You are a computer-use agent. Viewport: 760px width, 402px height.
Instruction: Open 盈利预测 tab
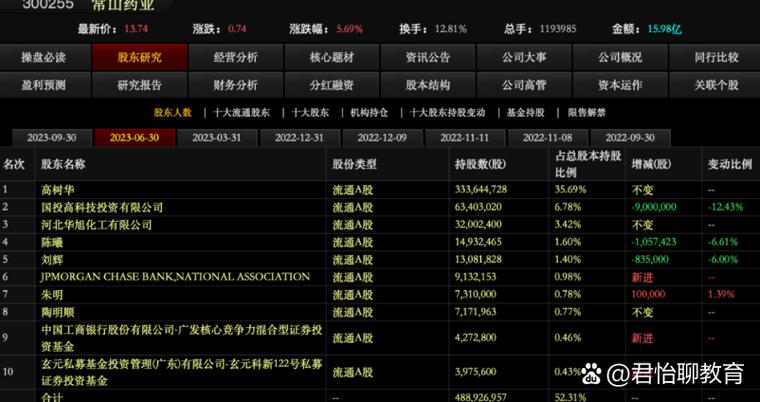tap(45, 85)
